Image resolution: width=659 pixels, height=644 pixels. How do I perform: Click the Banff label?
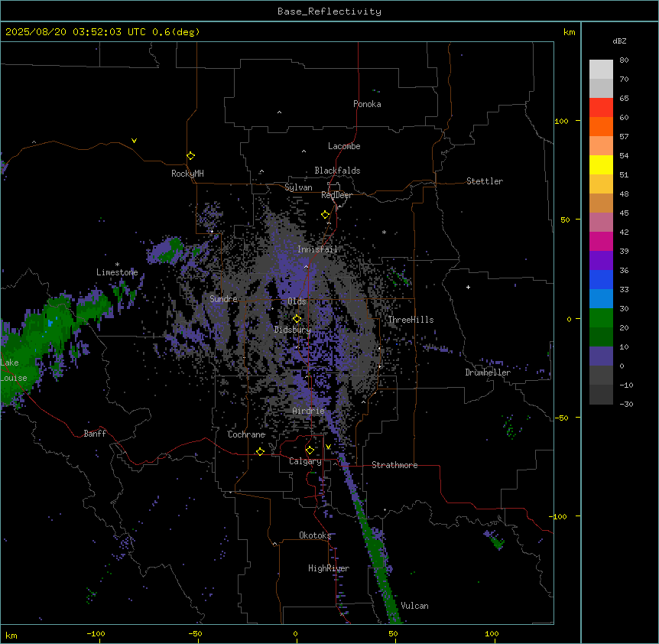(x=95, y=434)
